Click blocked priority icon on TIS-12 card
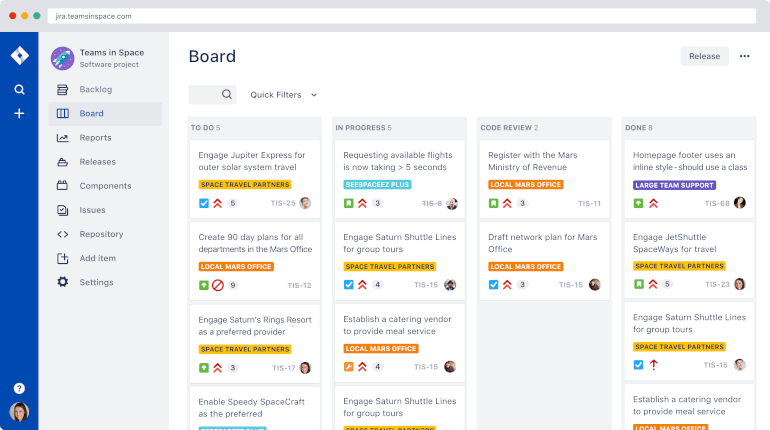 click(x=218, y=285)
